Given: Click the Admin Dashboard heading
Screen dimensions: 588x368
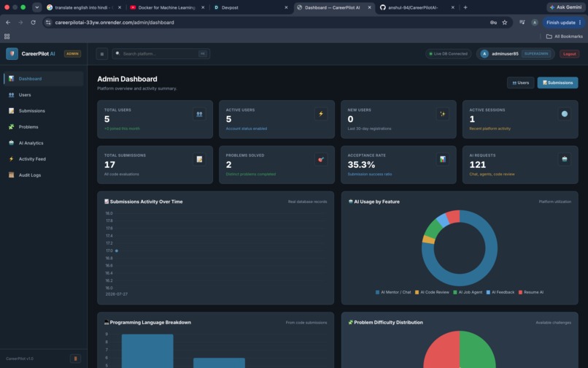Looking at the screenshot, I should [127, 79].
